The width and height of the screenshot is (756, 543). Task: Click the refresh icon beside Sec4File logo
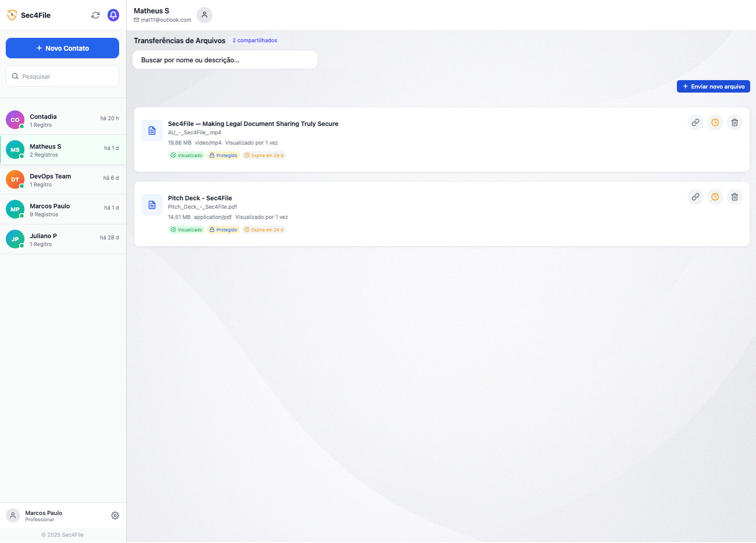click(x=96, y=15)
